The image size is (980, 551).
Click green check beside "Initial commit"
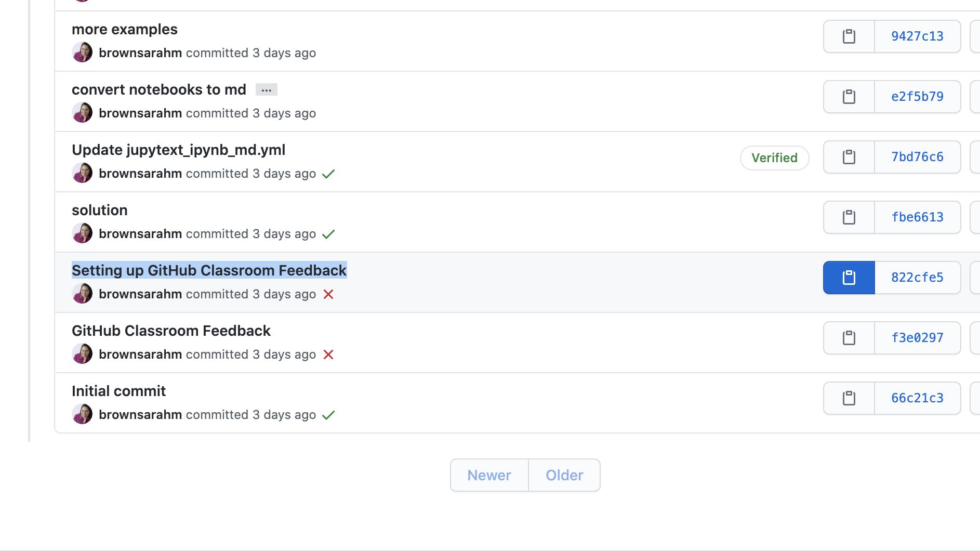[328, 414]
